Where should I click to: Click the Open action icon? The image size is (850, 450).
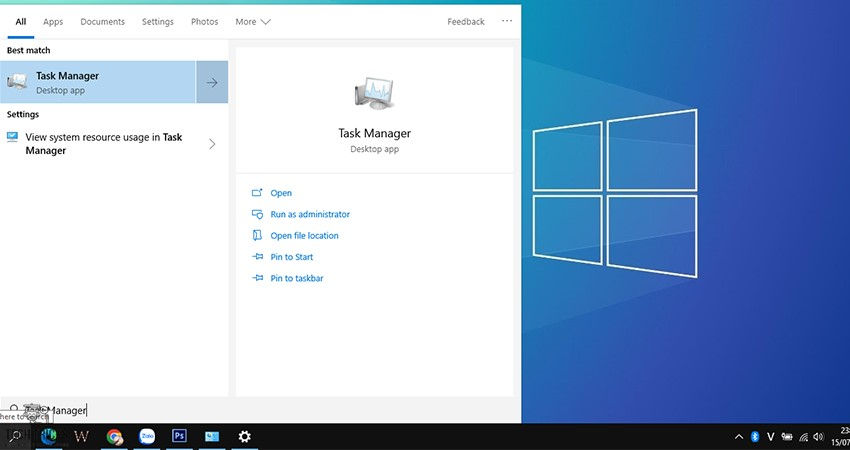coord(257,192)
